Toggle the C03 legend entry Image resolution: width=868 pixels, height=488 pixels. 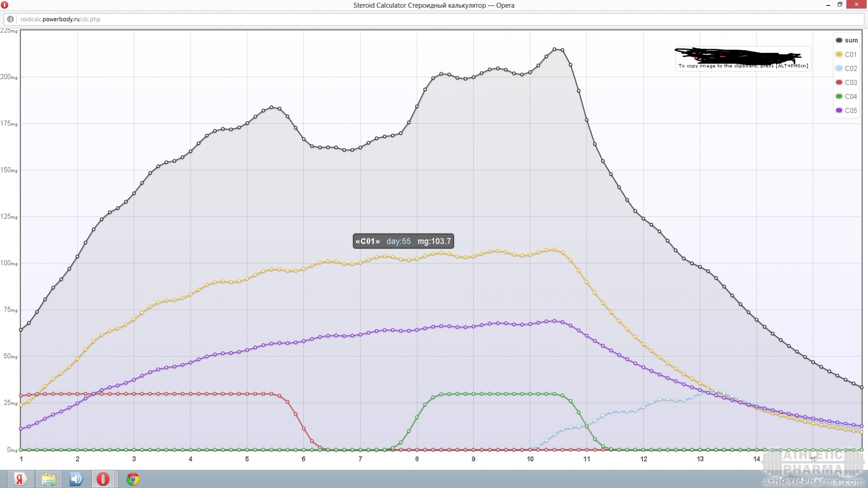846,83
